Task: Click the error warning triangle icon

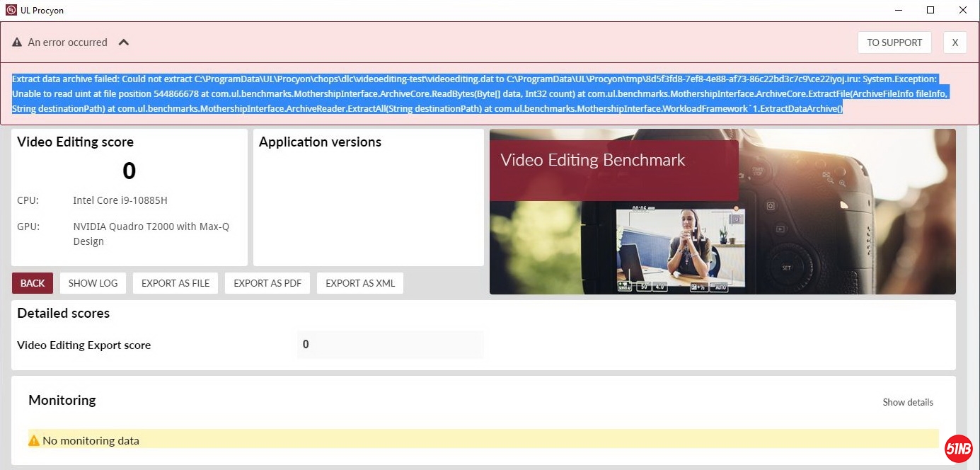Action: point(17,42)
